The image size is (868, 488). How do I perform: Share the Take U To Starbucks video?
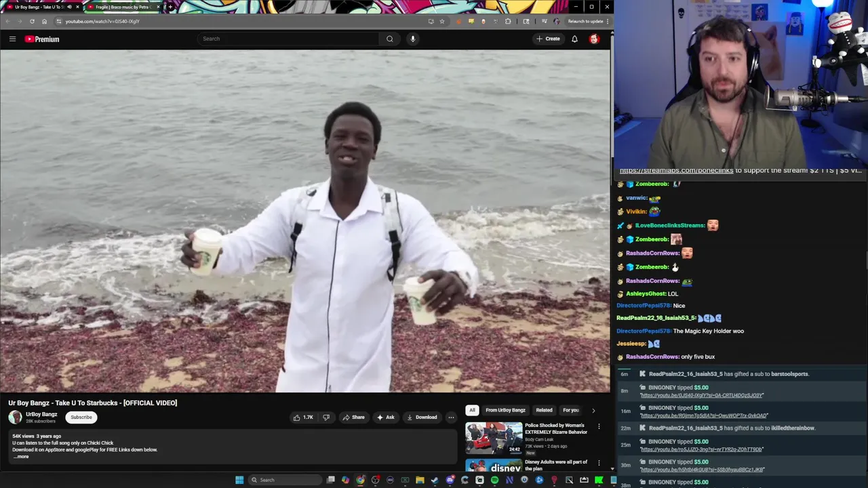[353, 418]
